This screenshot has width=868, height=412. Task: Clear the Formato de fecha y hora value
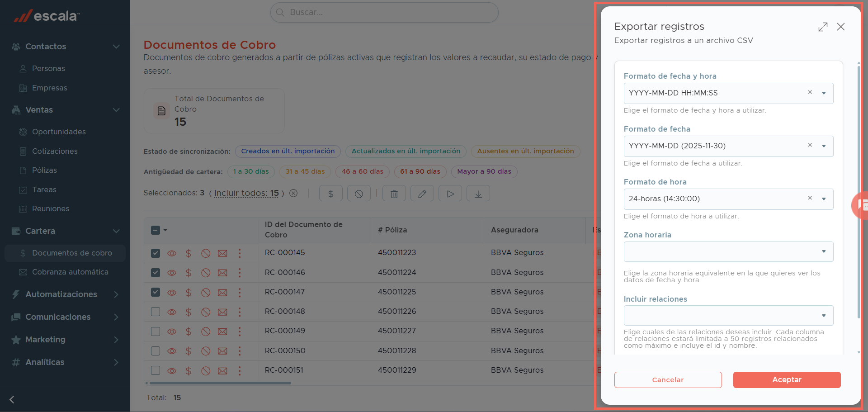click(810, 92)
